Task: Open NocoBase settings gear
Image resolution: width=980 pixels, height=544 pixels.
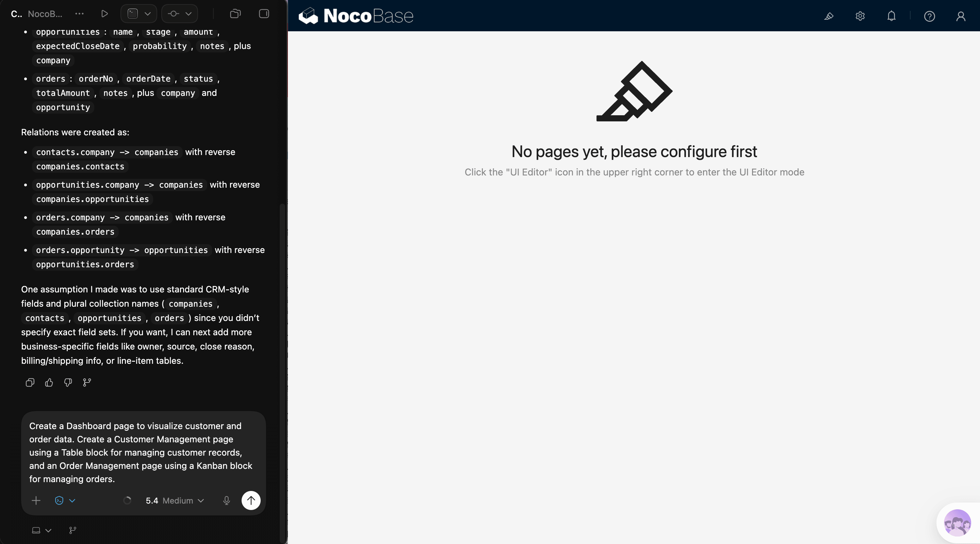Action: 860,16
